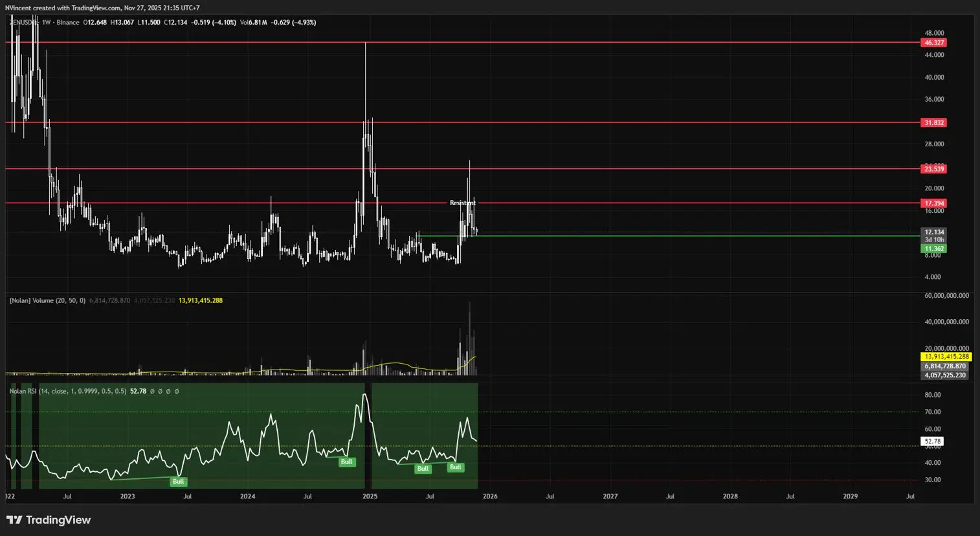Click the 'NVincent created with TradingView.com' header text
Viewport: 980px width, 536px height.
62,8
